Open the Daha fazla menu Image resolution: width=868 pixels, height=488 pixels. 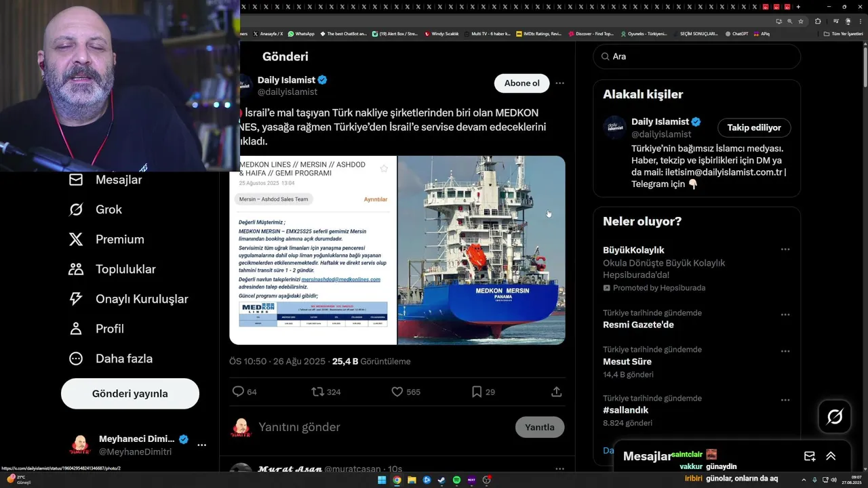click(110, 359)
